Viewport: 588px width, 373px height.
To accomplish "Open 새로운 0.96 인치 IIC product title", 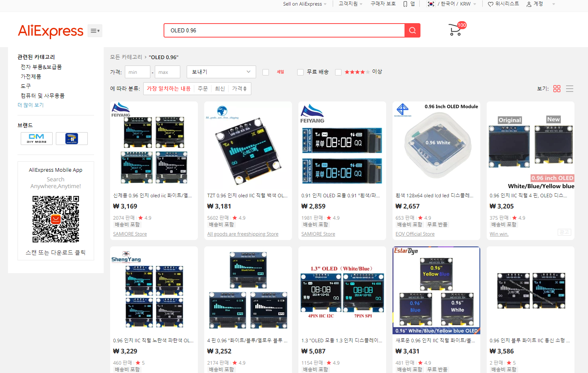I will pos(435,341).
